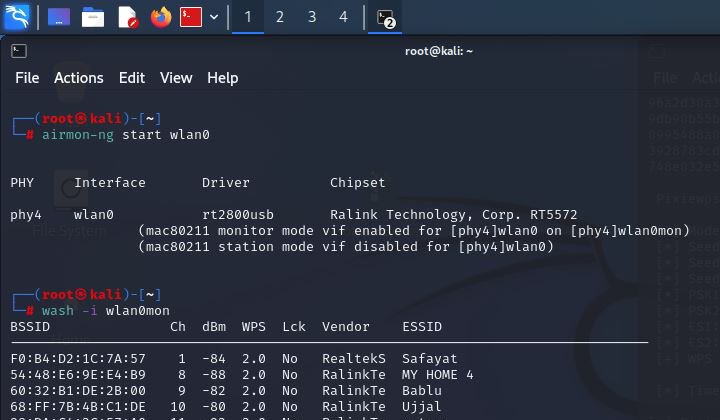
Task: Open the file manager launcher
Action: point(93,18)
